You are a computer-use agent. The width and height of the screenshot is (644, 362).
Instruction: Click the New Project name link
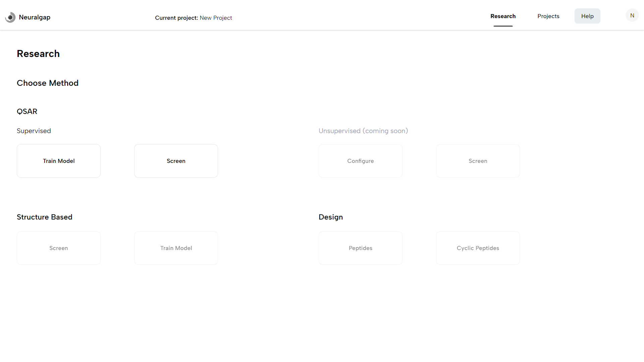[x=216, y=18]
